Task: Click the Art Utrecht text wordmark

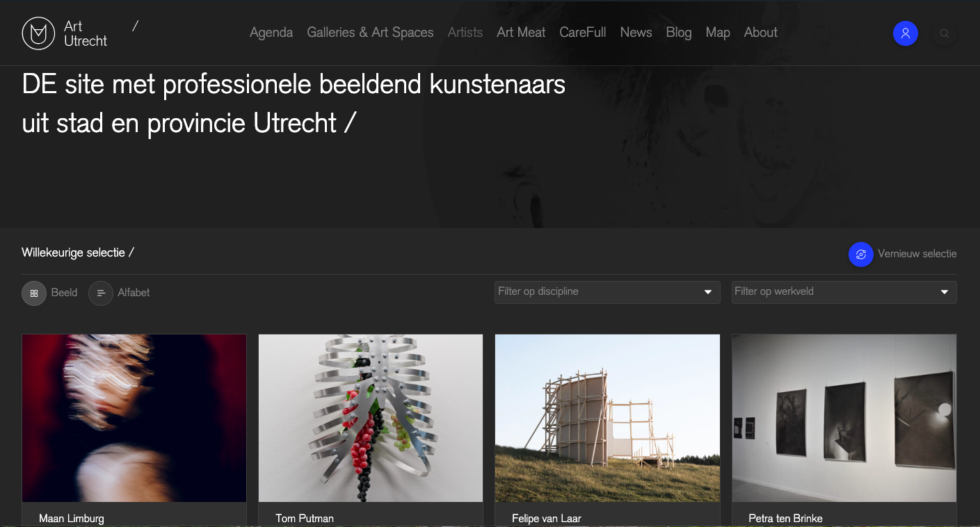Action: (x=86, y=33)
